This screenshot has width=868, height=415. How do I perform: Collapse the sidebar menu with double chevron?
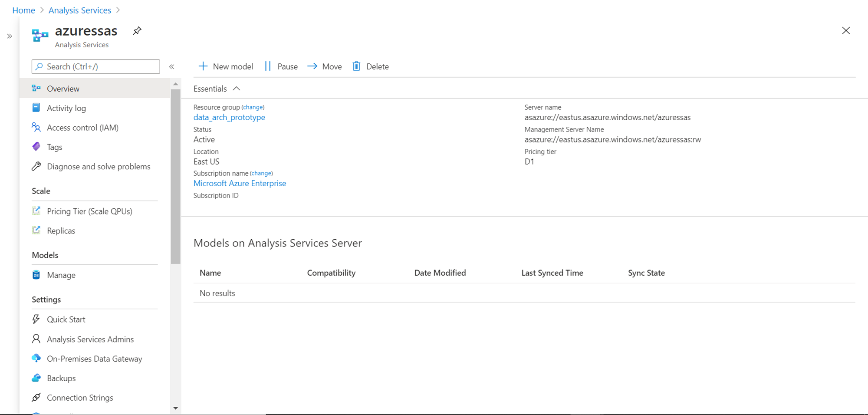point(172,66)
